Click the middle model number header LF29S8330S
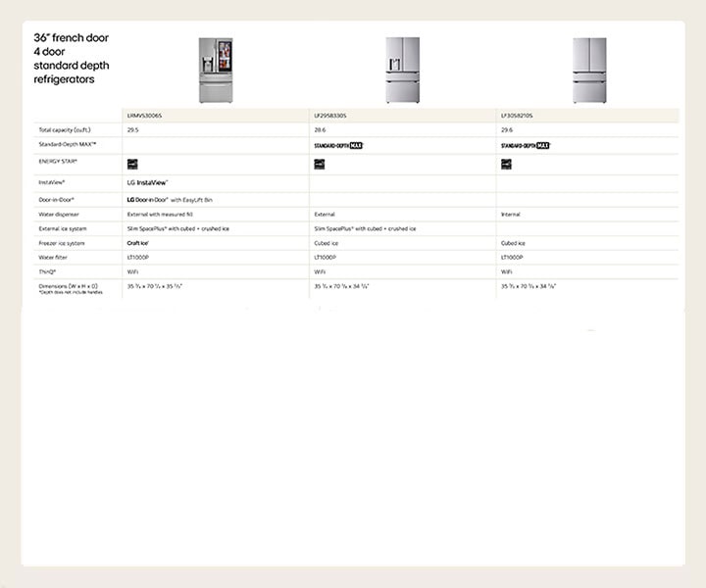The height and width of the screenshot is (588, 706). pos(330,116)
